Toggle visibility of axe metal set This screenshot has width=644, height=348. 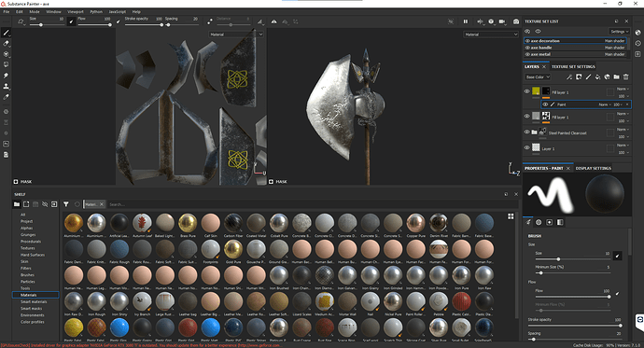coord(527,54)
